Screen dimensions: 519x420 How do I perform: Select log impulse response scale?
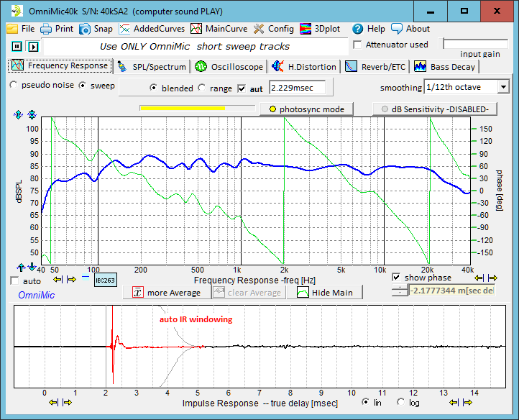tap(401, 403)
